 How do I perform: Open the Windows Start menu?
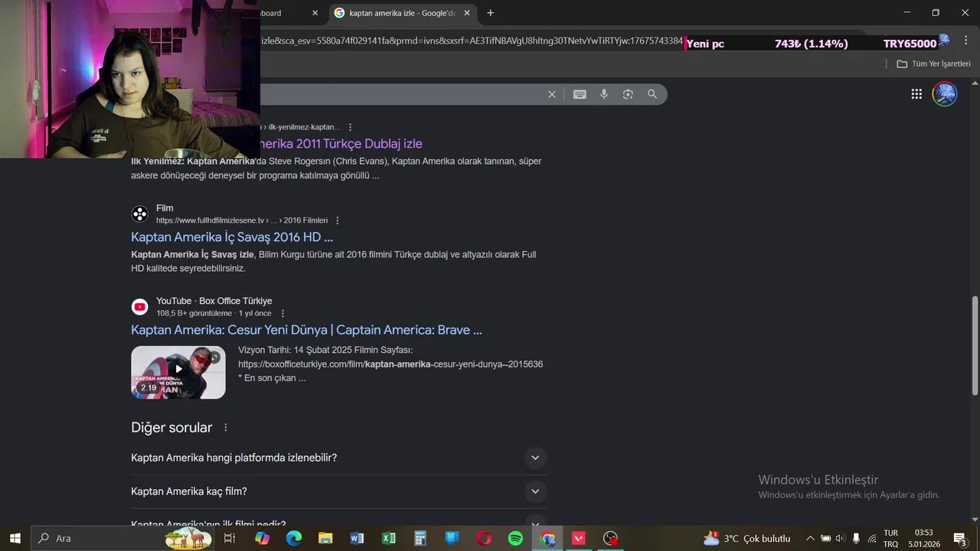coord(15,538)
